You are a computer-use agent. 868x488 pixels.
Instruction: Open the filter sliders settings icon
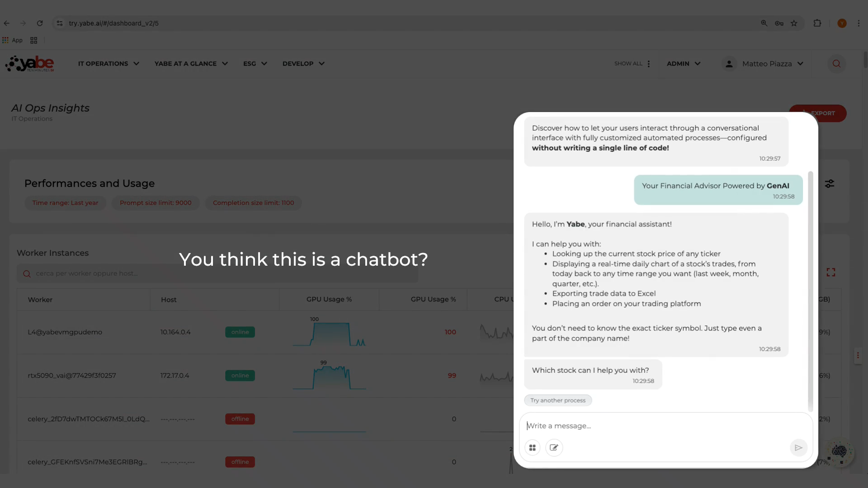click(830, 184)
